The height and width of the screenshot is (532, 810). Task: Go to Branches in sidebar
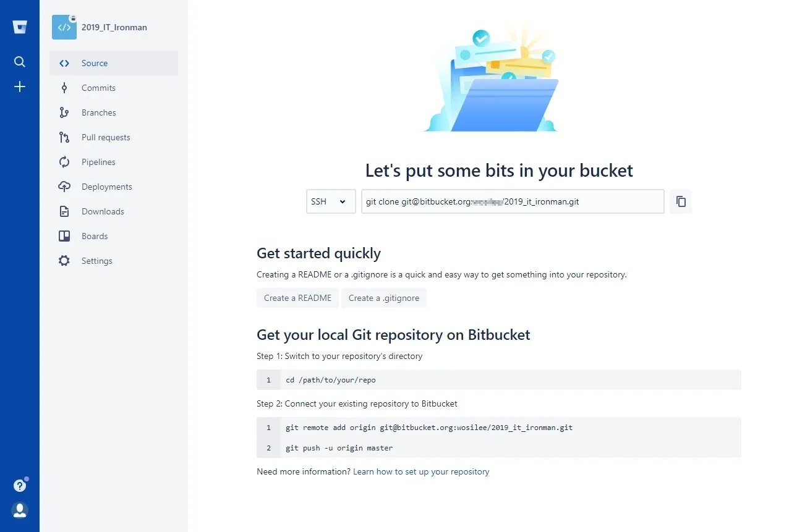click(x=99, y=112)
